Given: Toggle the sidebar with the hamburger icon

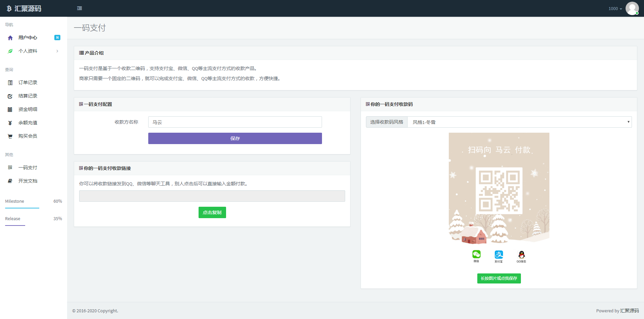Looking at the screenshot, I should [79, 8].
